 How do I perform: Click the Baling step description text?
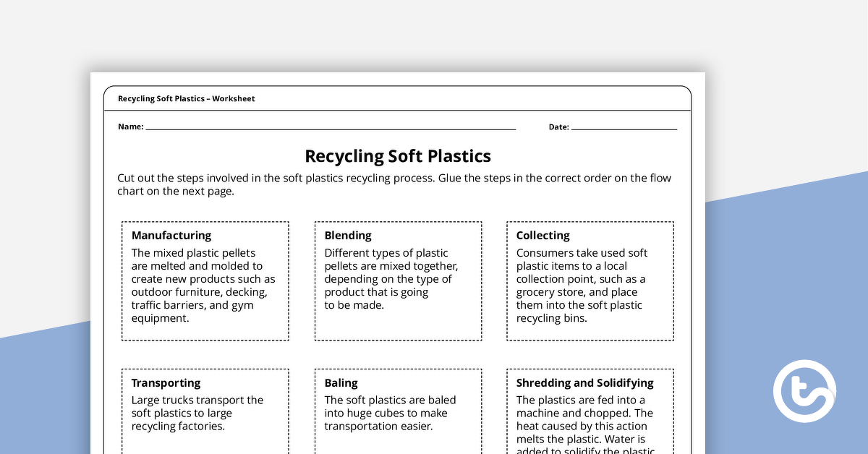[390, 414]
